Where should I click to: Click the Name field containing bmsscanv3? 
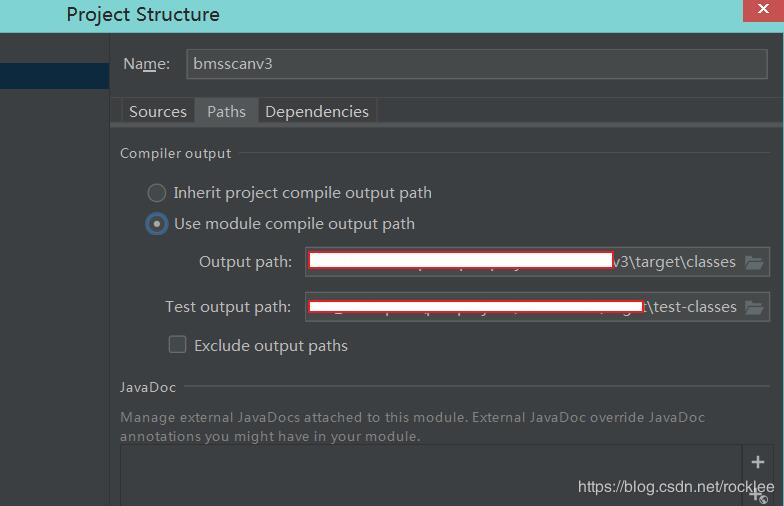476,63
